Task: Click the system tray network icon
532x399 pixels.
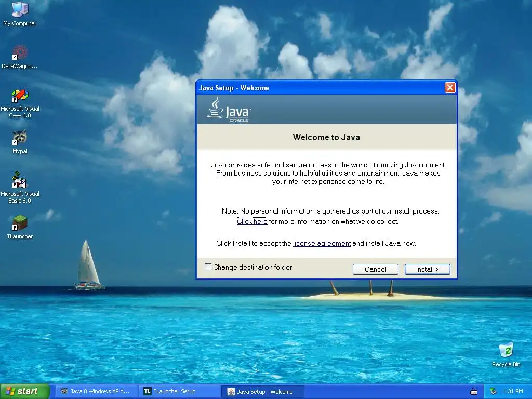Action: click(x=494, y=391)
